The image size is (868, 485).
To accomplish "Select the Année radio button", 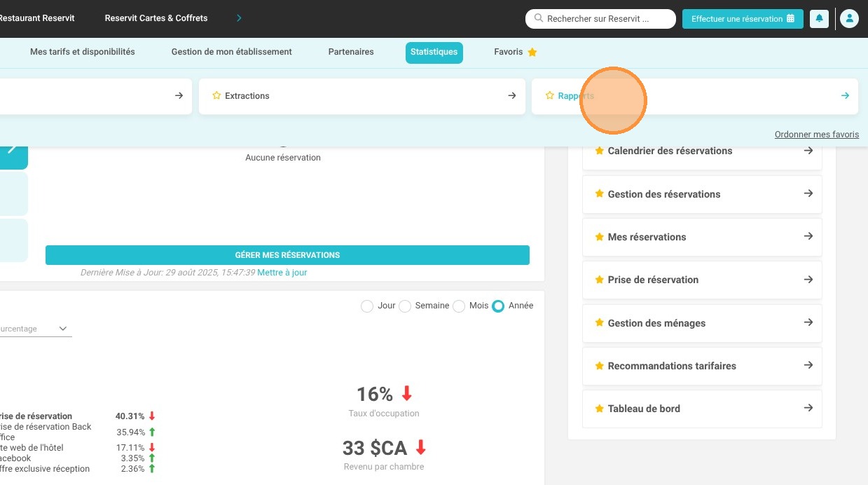I will coord(498,306).
